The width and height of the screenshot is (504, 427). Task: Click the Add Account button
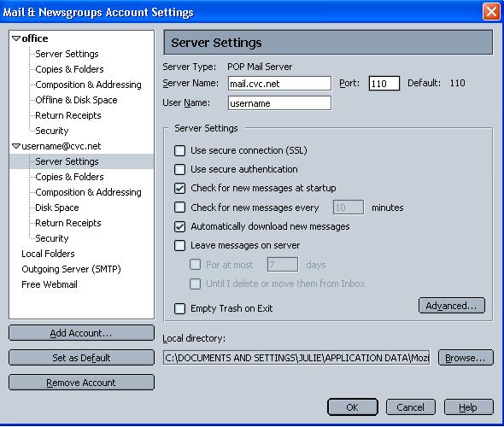point(81,333)
